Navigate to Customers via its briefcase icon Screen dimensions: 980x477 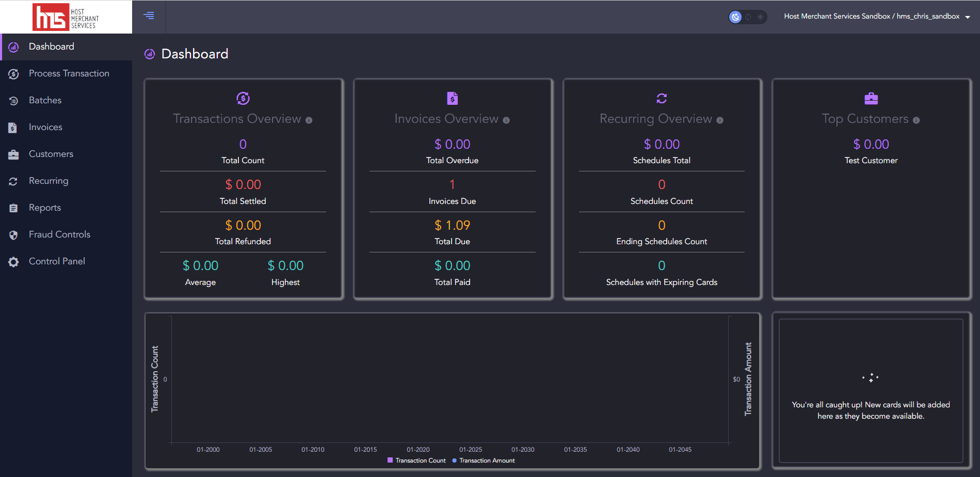[13, 154]
